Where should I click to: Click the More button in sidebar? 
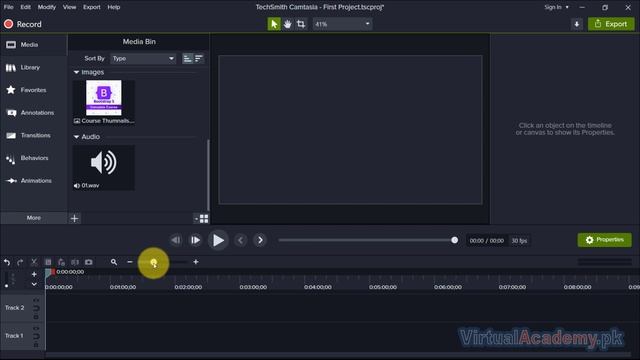click(x=33, y=218)
